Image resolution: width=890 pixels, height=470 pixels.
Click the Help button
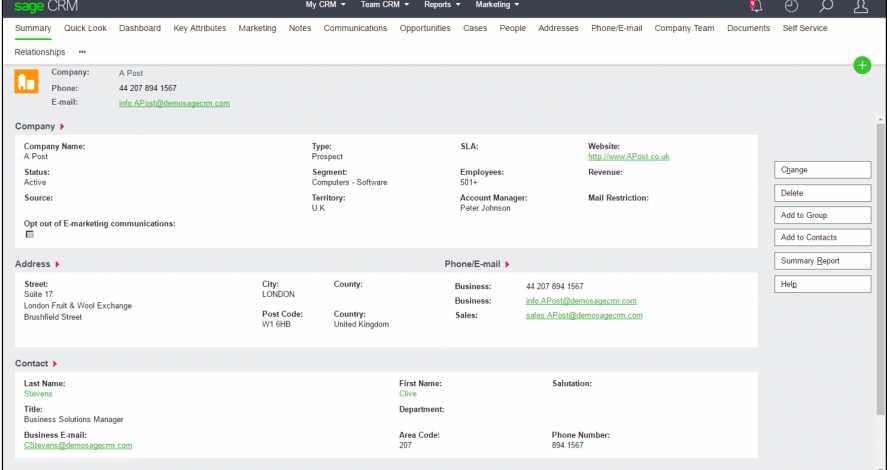(822, 284)
